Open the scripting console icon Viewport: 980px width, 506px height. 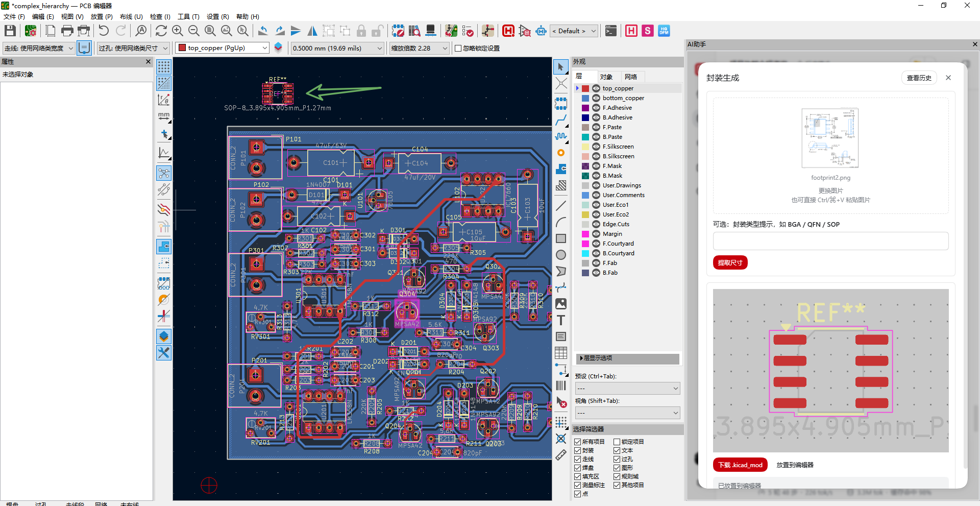pyautogui.click(x=611, y=31)
